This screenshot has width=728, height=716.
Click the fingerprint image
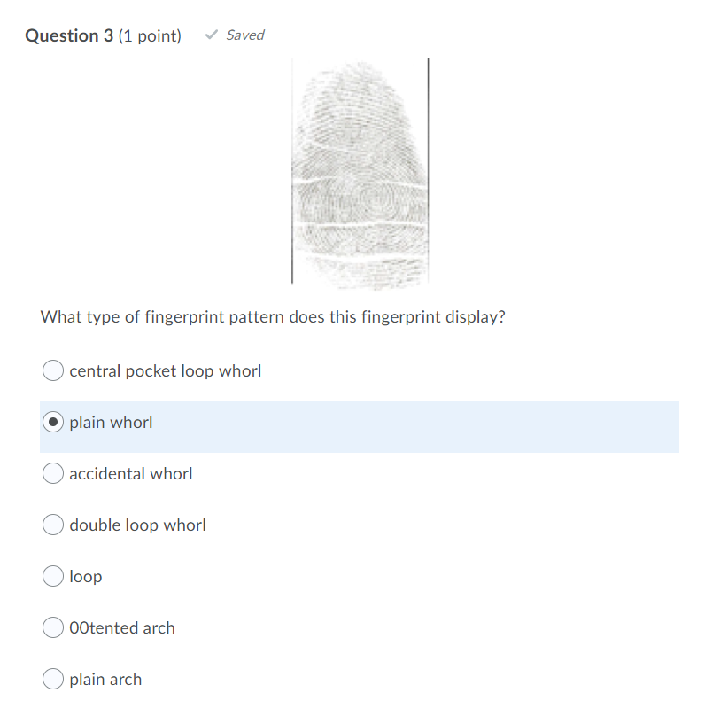tap(360, 171)
